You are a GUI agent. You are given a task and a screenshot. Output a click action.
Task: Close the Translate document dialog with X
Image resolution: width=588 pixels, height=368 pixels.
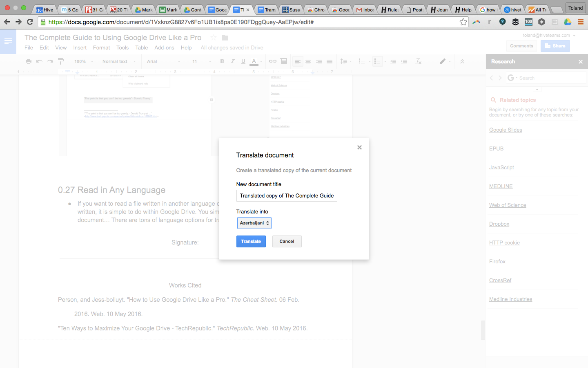pos(359,147)
